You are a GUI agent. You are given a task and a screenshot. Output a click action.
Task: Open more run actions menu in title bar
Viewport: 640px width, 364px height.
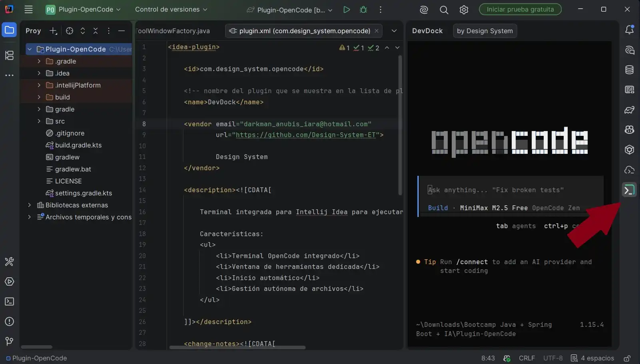tap(381, 10)
